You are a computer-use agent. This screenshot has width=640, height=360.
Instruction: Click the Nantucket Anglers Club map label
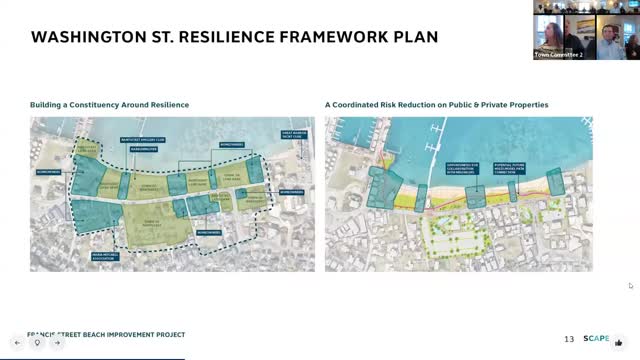[143, 140]
